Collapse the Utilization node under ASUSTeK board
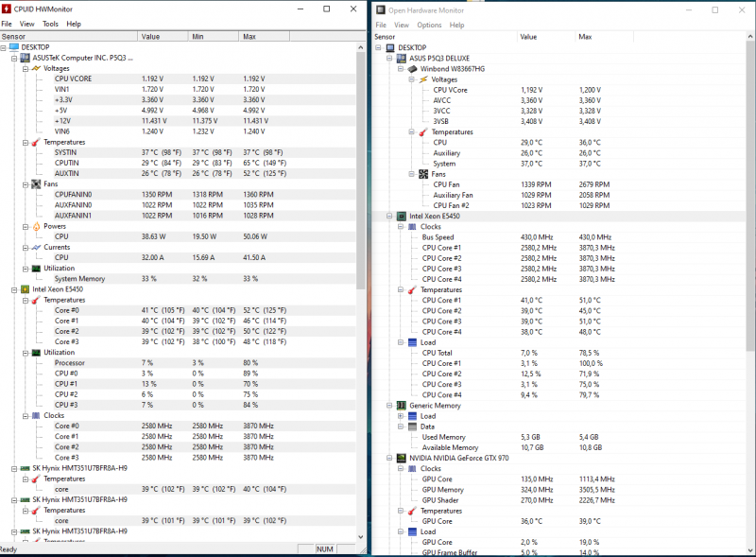This screenshot has width=756, height=557. [23, 269]
